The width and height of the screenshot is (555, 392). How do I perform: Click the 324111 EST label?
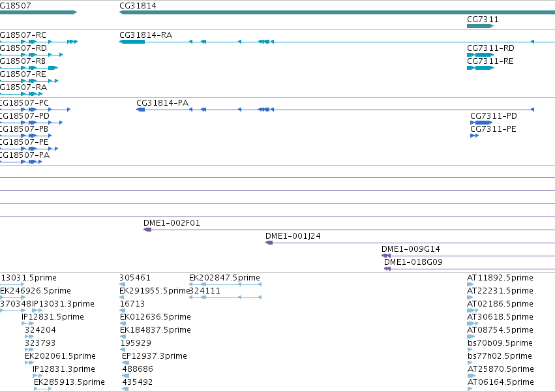(205, 291)
